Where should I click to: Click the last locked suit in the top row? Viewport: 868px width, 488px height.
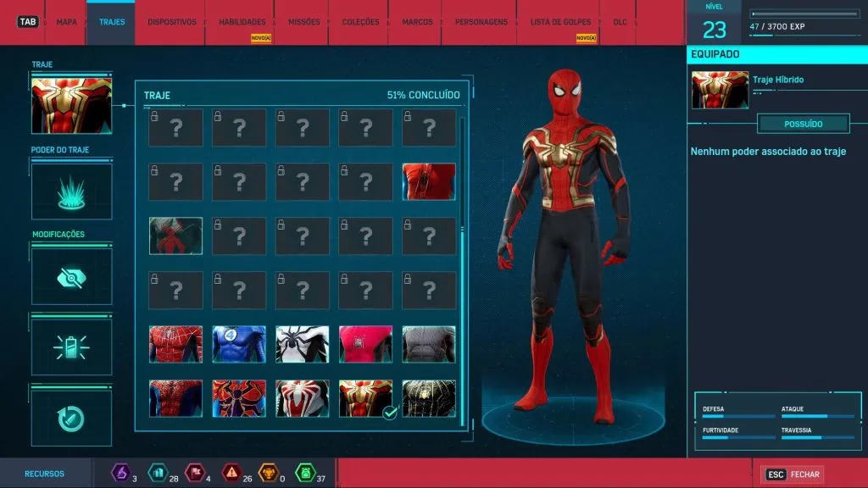[429, 128]
